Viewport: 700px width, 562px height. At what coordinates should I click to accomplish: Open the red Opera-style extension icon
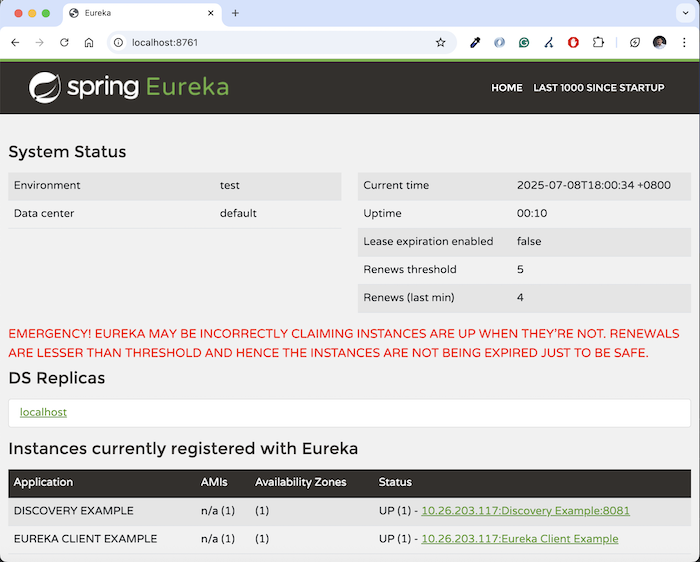tap(573, 42)
